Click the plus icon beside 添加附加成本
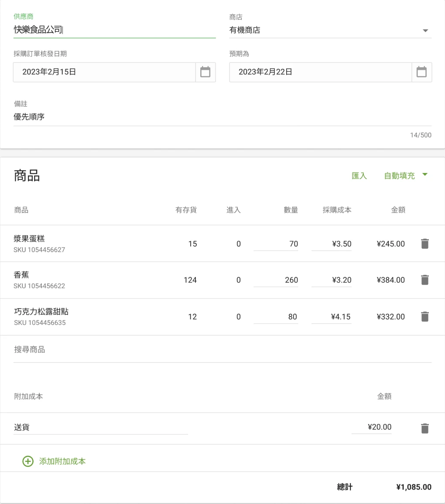445x504 pixels. point(27,461)
